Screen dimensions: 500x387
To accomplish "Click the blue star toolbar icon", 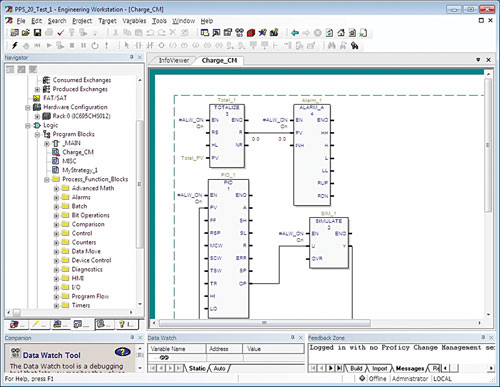I will (263, 33).
